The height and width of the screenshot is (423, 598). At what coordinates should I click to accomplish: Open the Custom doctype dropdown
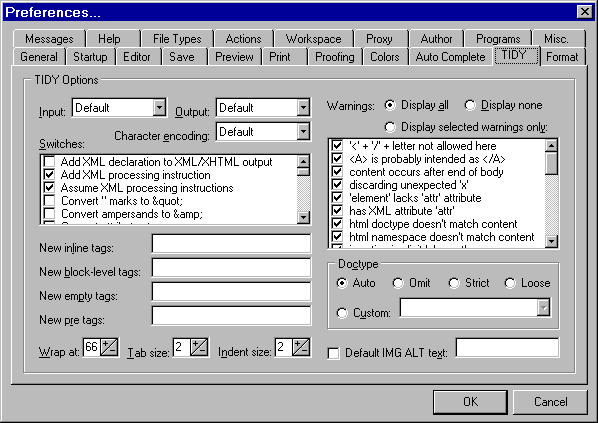(x=544, y=307)
